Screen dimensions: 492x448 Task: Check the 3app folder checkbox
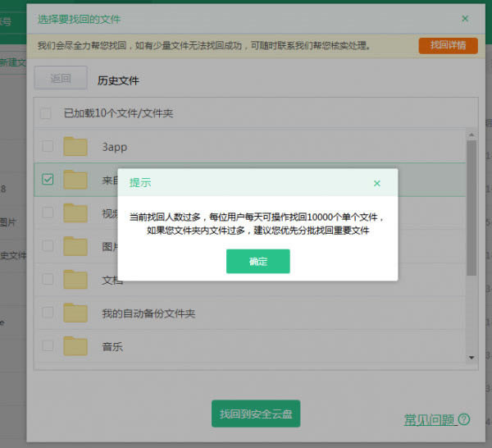click(48, 147)
